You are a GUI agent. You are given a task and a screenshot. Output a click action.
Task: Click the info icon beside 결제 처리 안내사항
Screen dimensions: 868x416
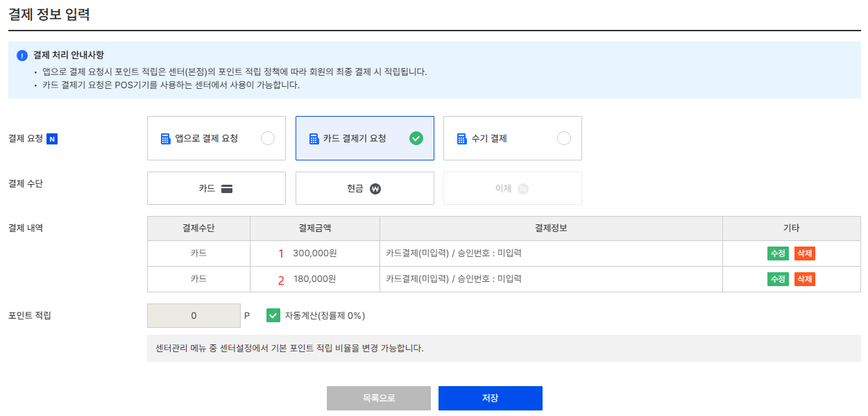click(22, 56)
